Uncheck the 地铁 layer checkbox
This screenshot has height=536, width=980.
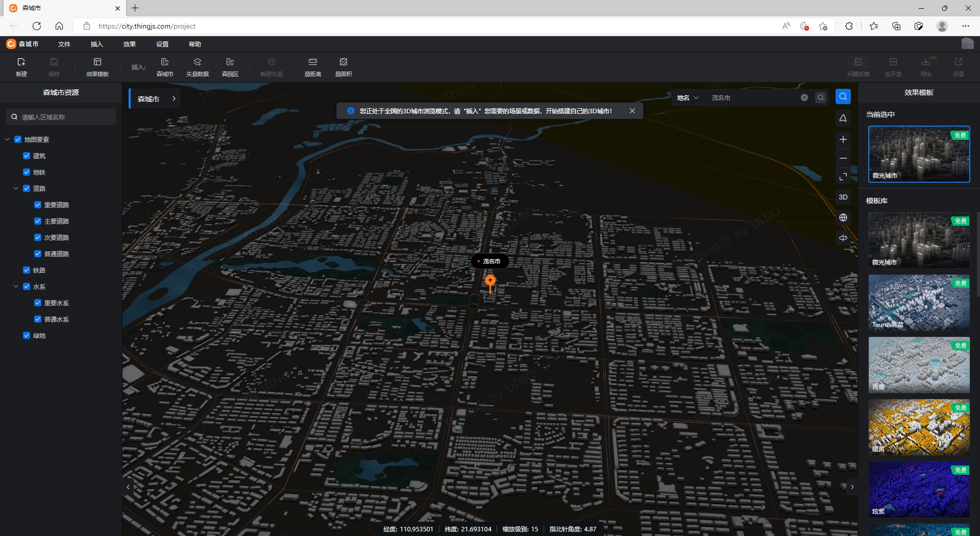pyautogui.click(x=27, y=172)
